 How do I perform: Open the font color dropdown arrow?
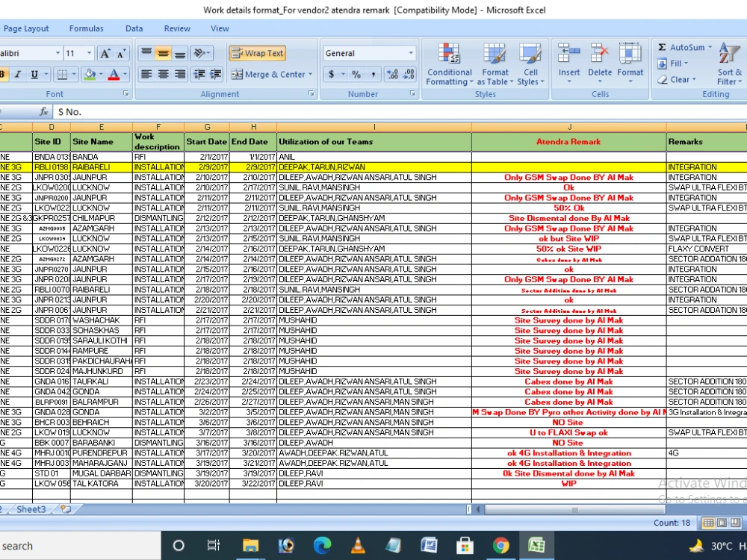pyautogui.click(x=125, y=74)
